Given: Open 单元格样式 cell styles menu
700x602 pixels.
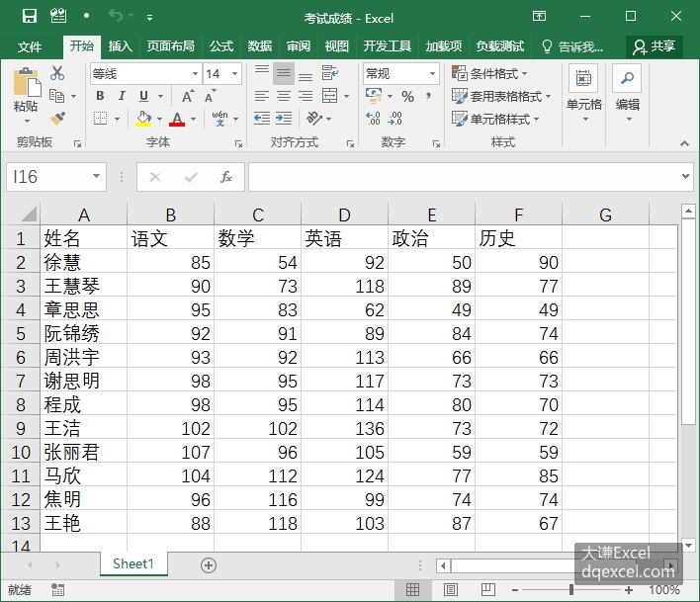Looking at the screenshot, I should [495, 119].
